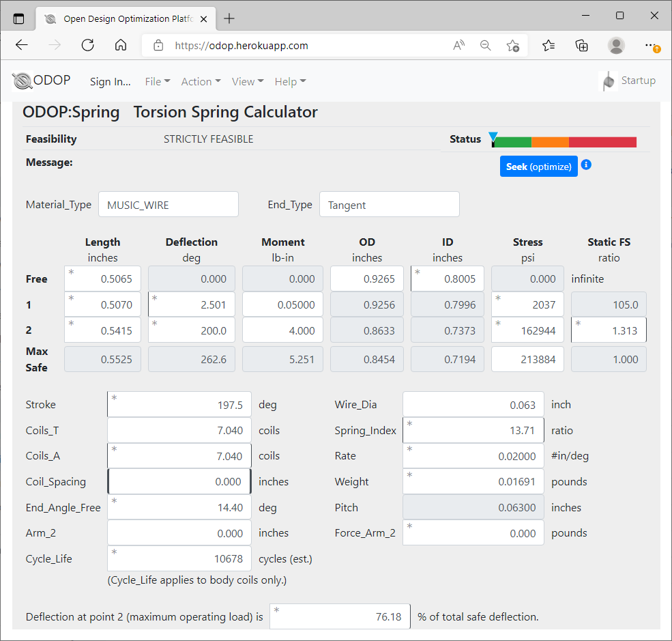672x641 pixels.
Task: Open the Help dropdown menu
Action: [290, 81]
